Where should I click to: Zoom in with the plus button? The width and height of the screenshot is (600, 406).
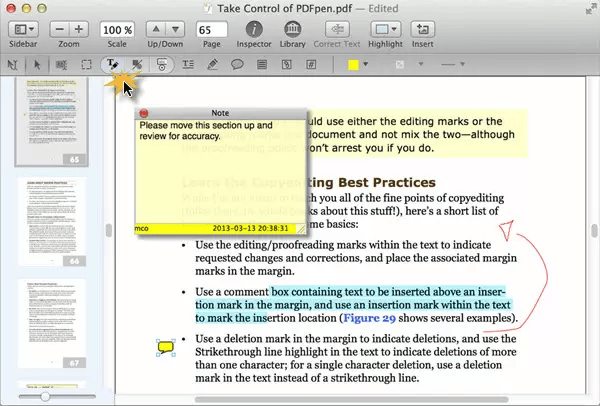tap(79, 29)
